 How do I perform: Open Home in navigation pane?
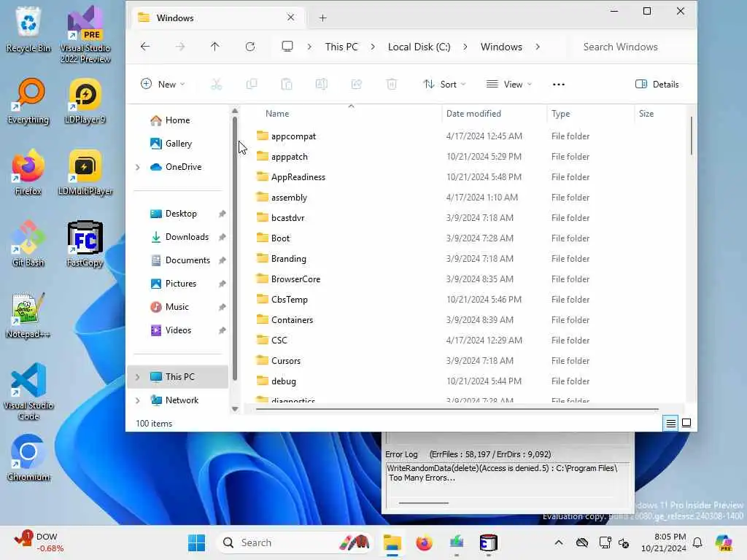[177, 120]
